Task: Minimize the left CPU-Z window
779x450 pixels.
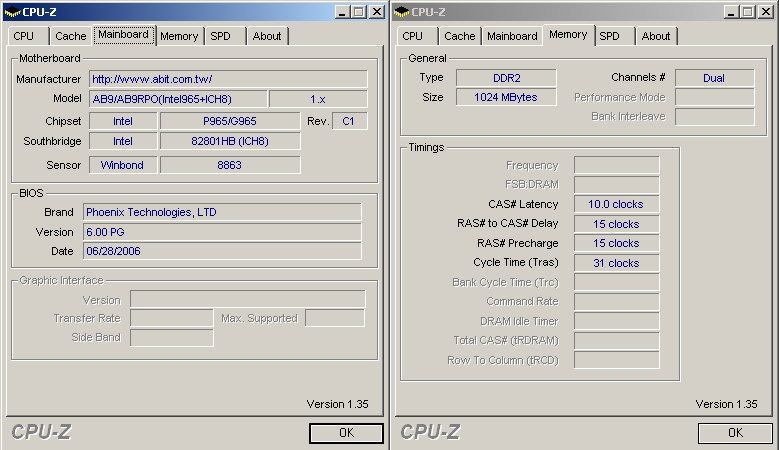Action: 341,12
